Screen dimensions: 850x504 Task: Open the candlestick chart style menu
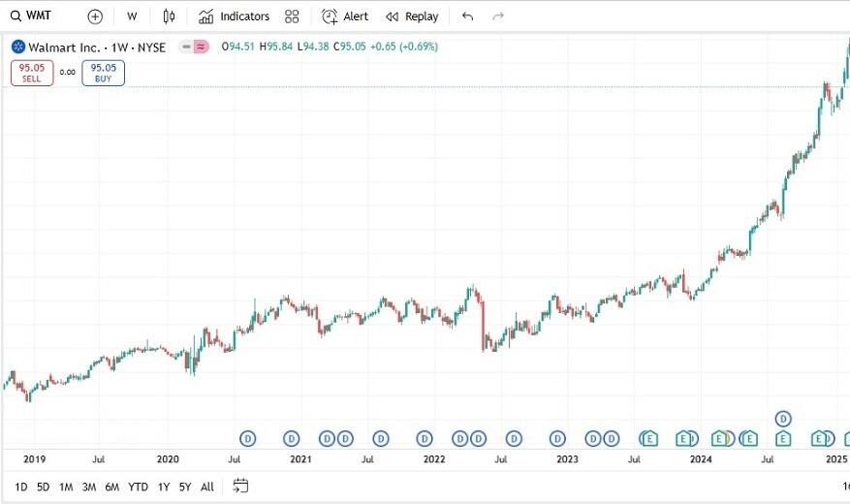[x=170, y=16]
